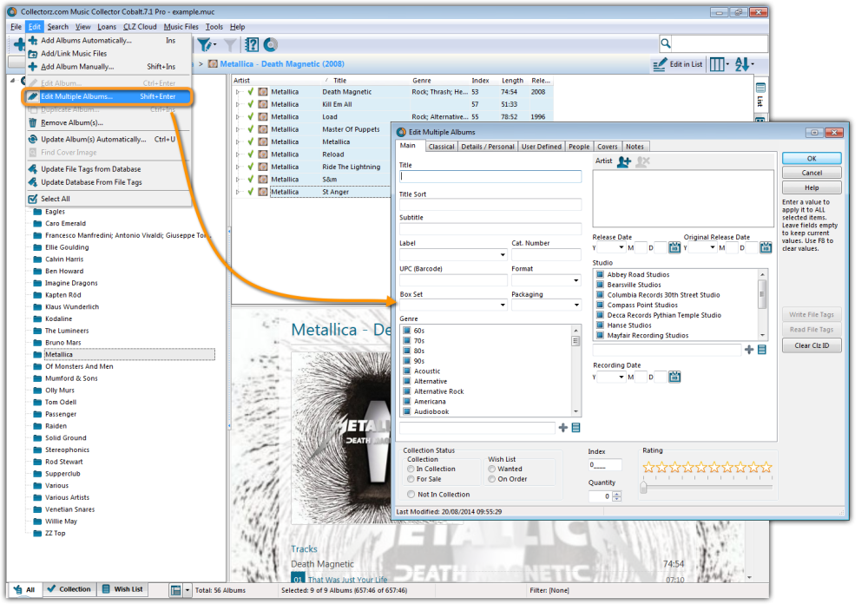The height and width of the screenshot is (604, 868).
Task: Click plus icon to add Genre
Action: pyautogui.click(x=563, y=428)
